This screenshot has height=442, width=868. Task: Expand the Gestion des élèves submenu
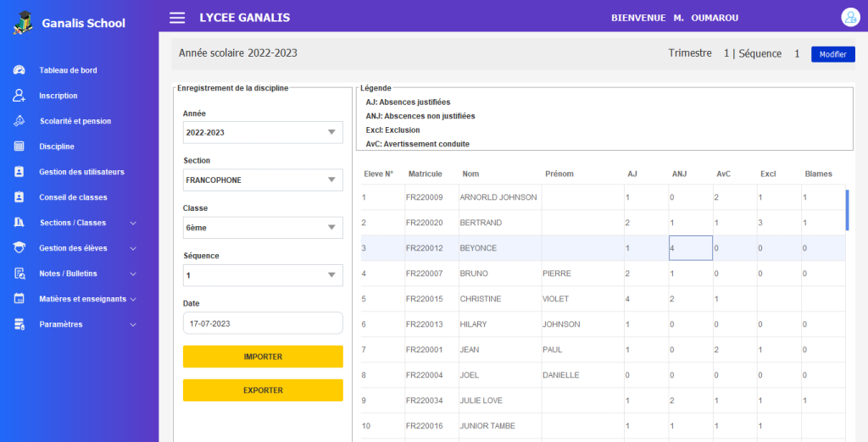133,248
